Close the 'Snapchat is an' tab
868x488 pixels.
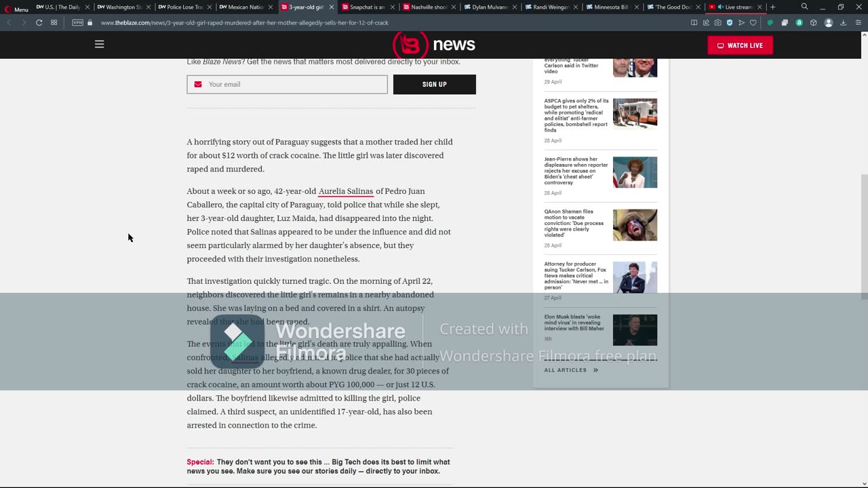[x=393, y=7]
